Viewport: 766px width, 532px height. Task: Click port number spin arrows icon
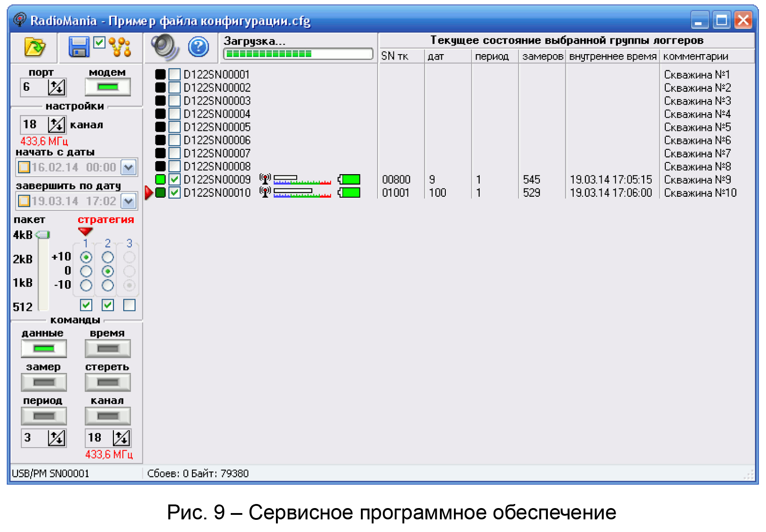coord(56,87)
